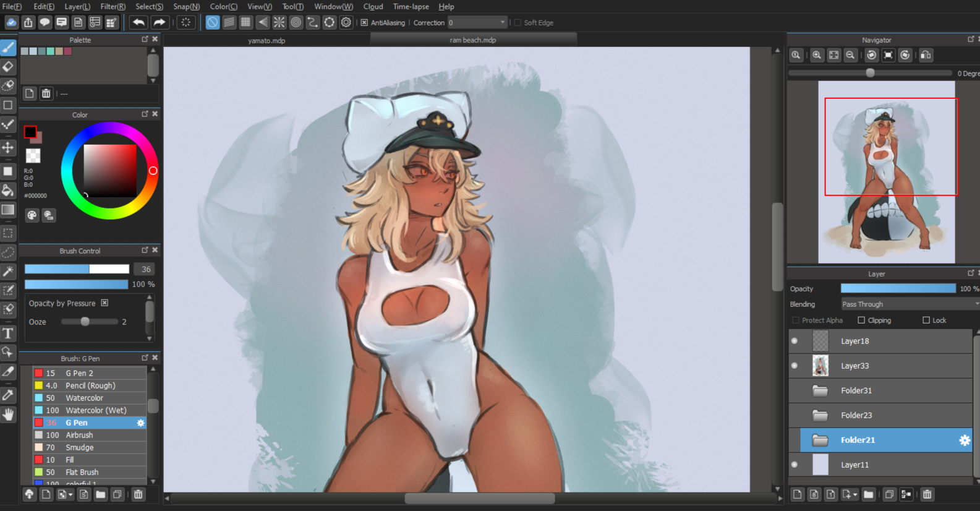Screen dimensions: 980x511
Task: Open Folder21 layer settings gear
Action: coord(964,440)
